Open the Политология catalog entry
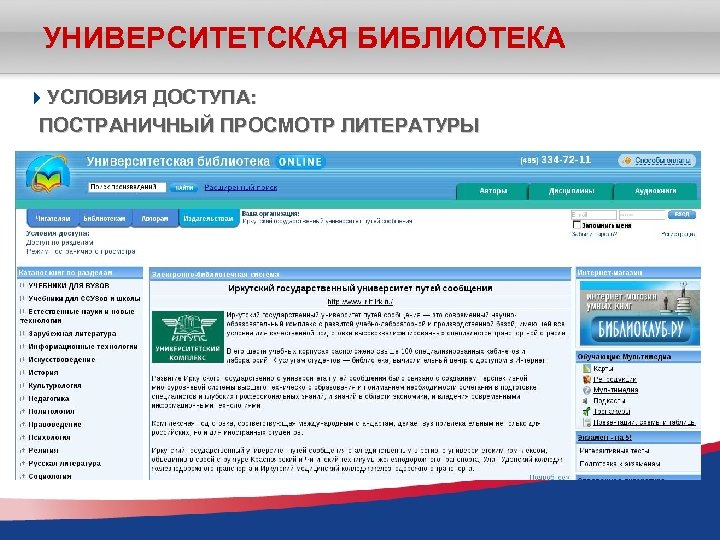 [51, 411]
